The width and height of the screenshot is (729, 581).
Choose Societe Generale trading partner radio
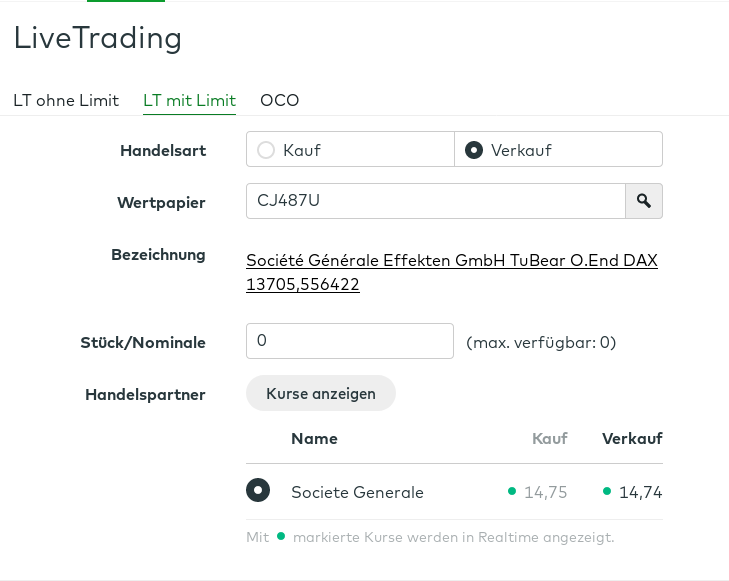[258, 491]
